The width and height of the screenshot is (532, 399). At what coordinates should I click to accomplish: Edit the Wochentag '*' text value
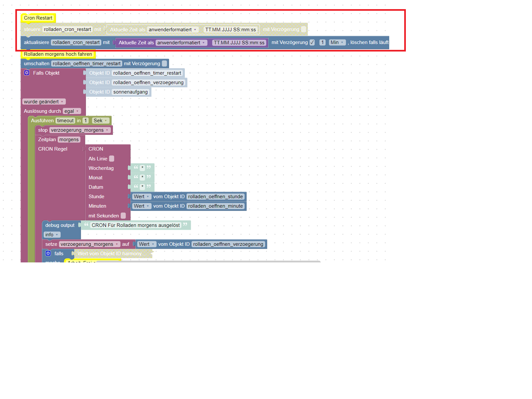[x=142, y=168]
